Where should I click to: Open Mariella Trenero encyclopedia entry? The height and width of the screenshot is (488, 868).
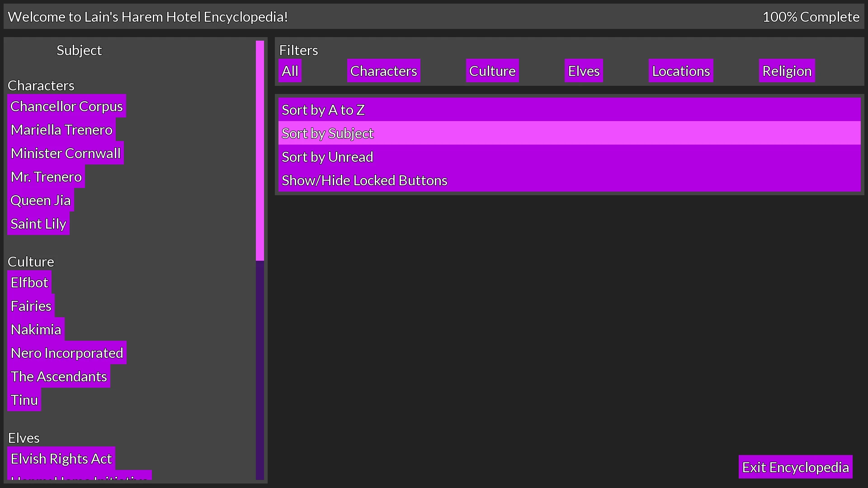pyautogui.click(x=62, y=130)
